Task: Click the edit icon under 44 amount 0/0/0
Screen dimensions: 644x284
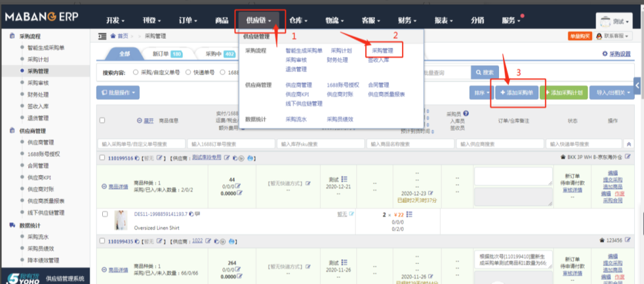Action: (x=237, y=187)
